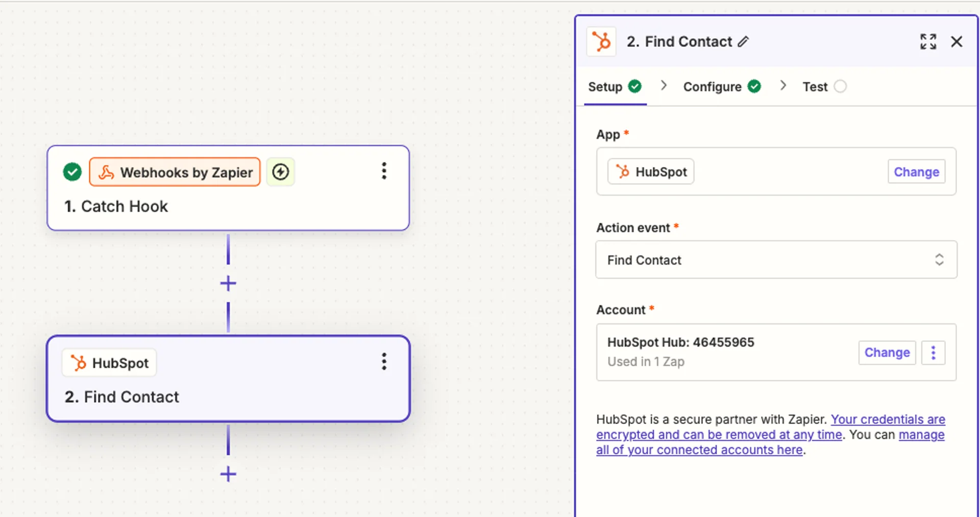Expand the step panel to full screen
The width and height of the screenshot is (980, 517).
(x=928, y=42)
